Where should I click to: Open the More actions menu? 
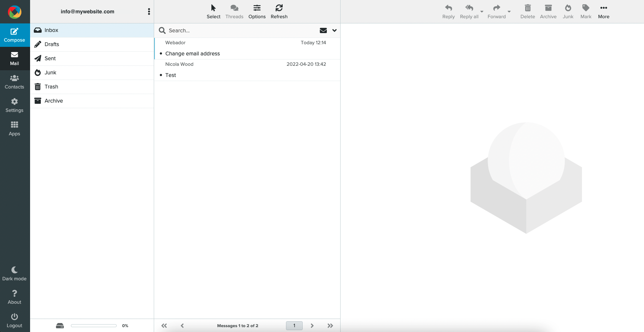(x=604, y=12)
